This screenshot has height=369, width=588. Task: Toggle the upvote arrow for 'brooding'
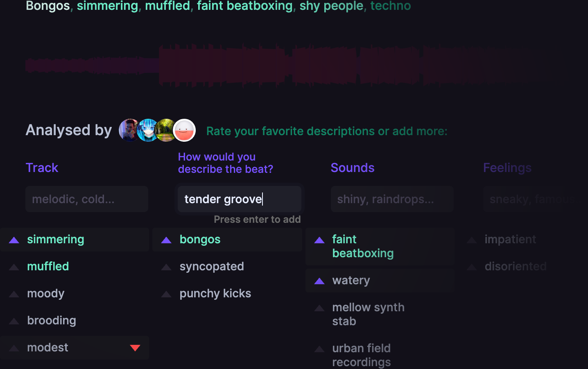(x=14, y=321)
